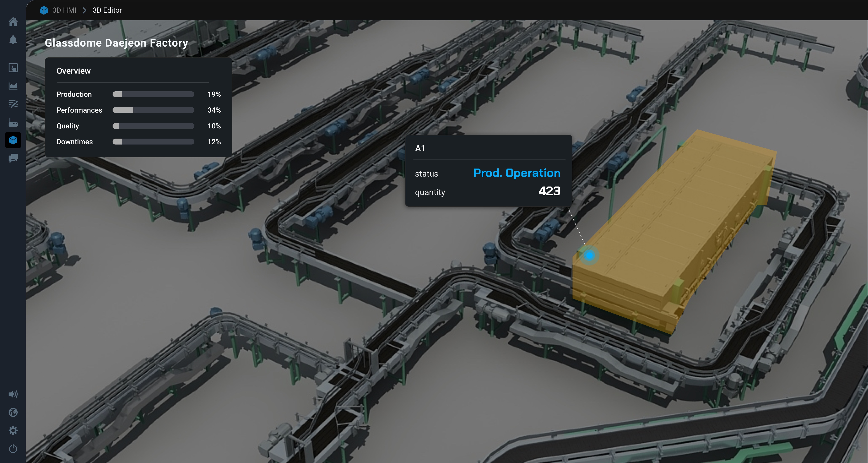Open the router device icon in sidebar
The image size is (868, 463).
tap(13, 122)
